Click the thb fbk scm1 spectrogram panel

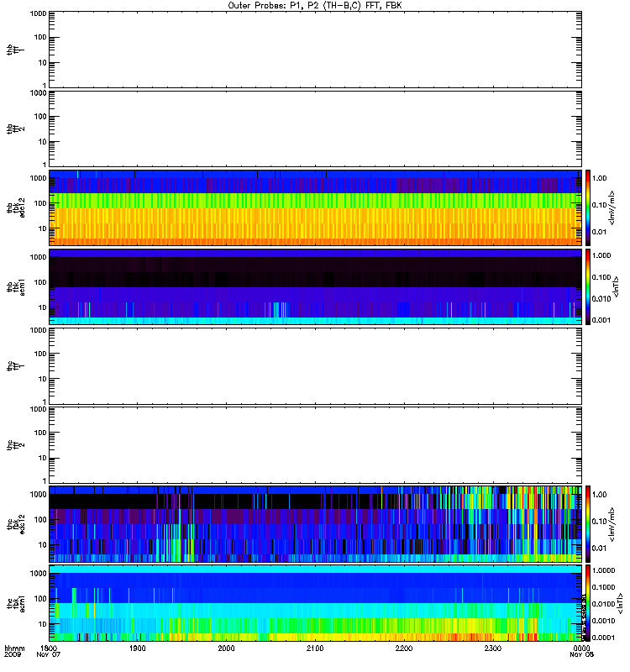point(316,286)
